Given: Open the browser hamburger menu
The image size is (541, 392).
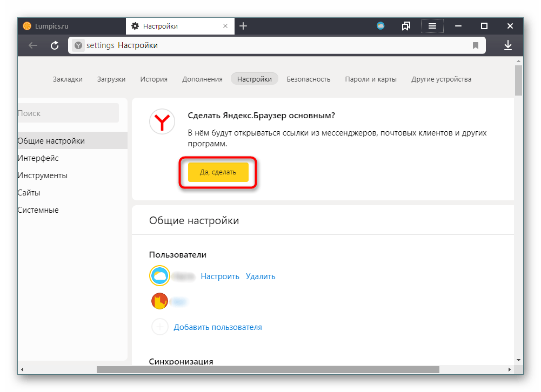Looking at the screenshot, I should tap(432, 26).
